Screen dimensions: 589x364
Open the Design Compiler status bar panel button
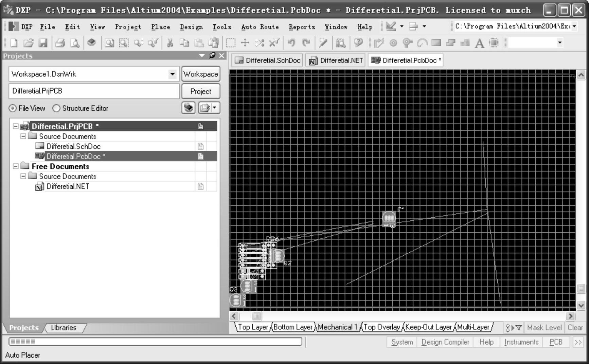click(445, 342)
